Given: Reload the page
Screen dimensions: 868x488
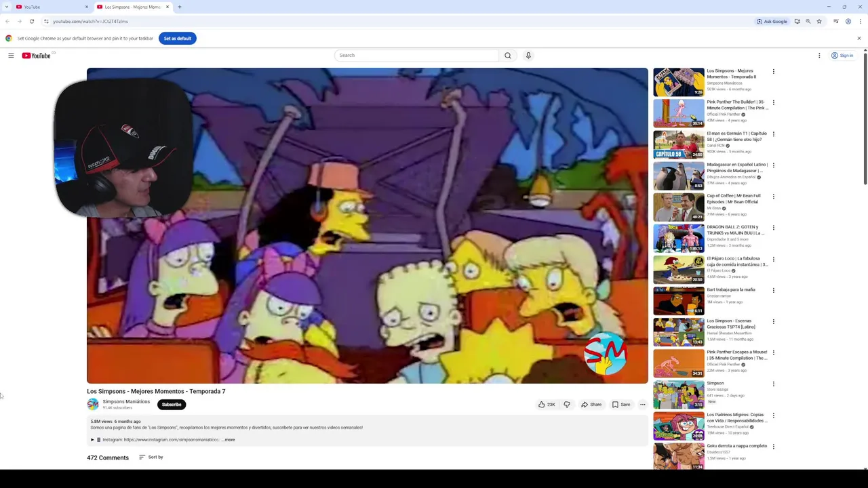Looking at the screenshot, I should click(x=31, y=22).
